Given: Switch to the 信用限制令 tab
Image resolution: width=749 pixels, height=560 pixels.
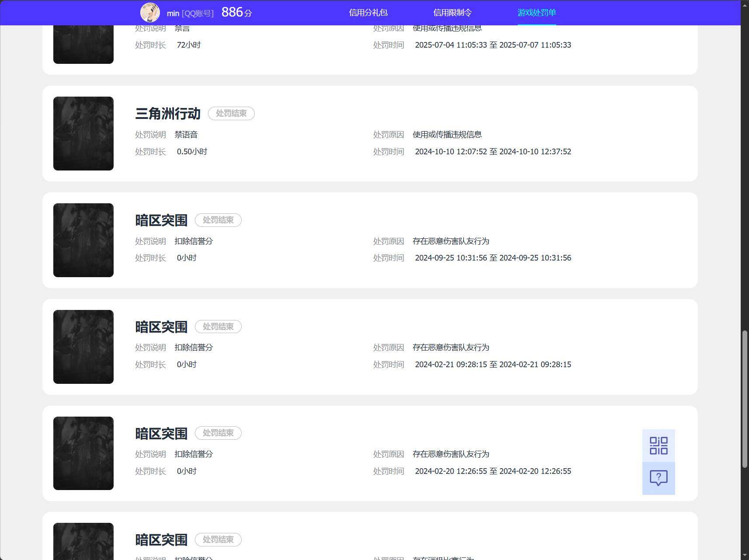Looking at the screenshot, I should (x=452, y=13).
